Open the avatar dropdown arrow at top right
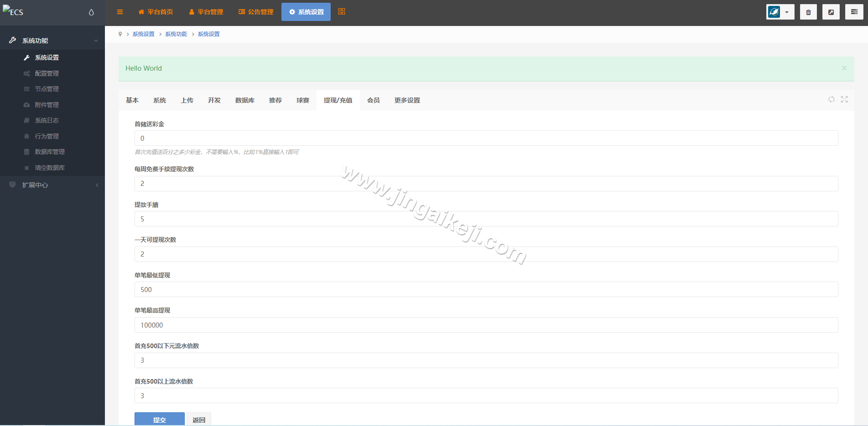Image resolution: width=868 pixels, height=426 pixels. pos(788,12)
